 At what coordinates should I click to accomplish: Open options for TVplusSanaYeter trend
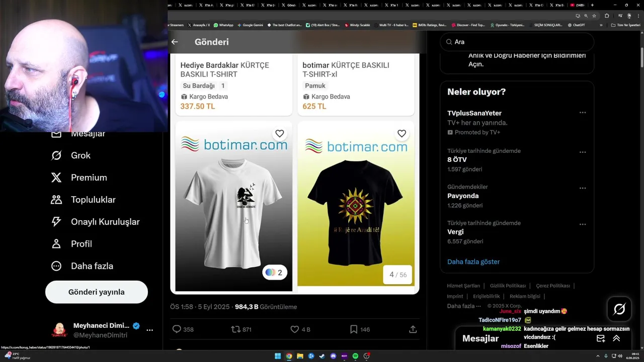(x=583, y=113)
